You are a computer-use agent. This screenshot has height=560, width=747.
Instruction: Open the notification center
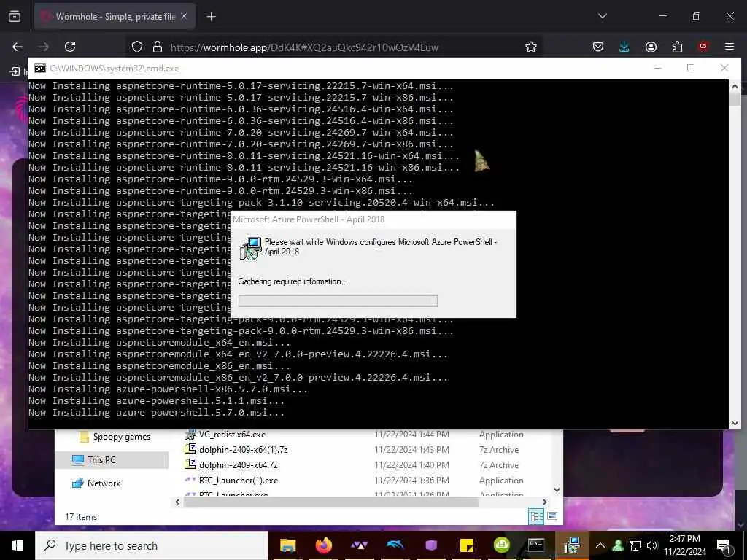724,546
